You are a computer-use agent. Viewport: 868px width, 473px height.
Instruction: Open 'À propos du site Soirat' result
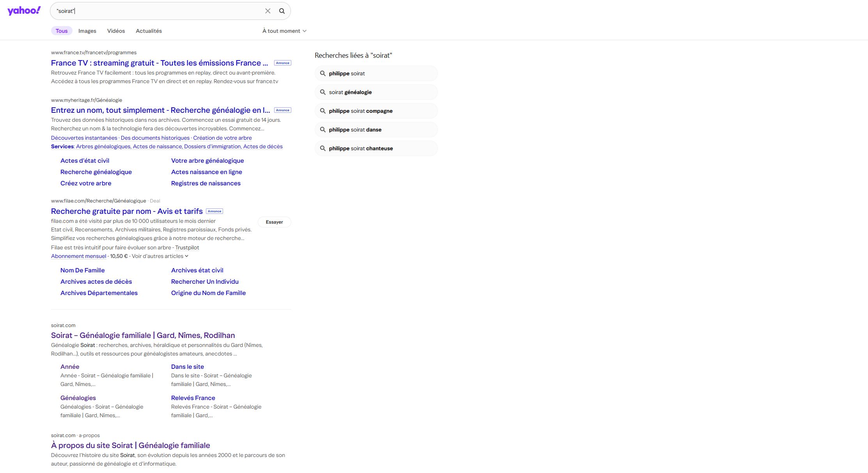[x=131, y=445]
